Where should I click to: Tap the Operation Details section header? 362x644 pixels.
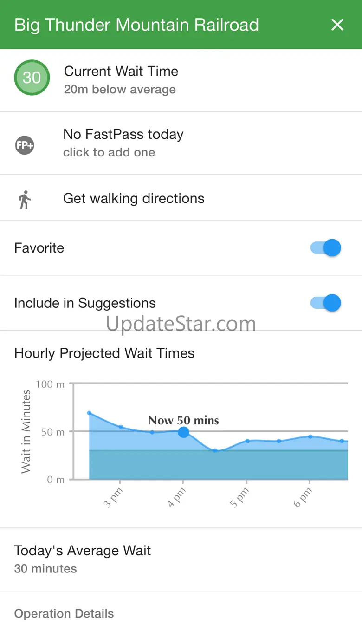(x=64, y=613)
